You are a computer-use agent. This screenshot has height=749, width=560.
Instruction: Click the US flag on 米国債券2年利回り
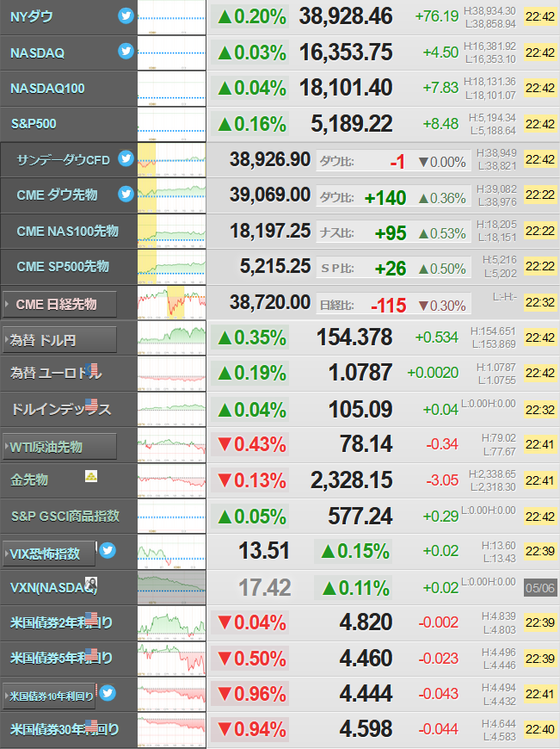point(91,618)
